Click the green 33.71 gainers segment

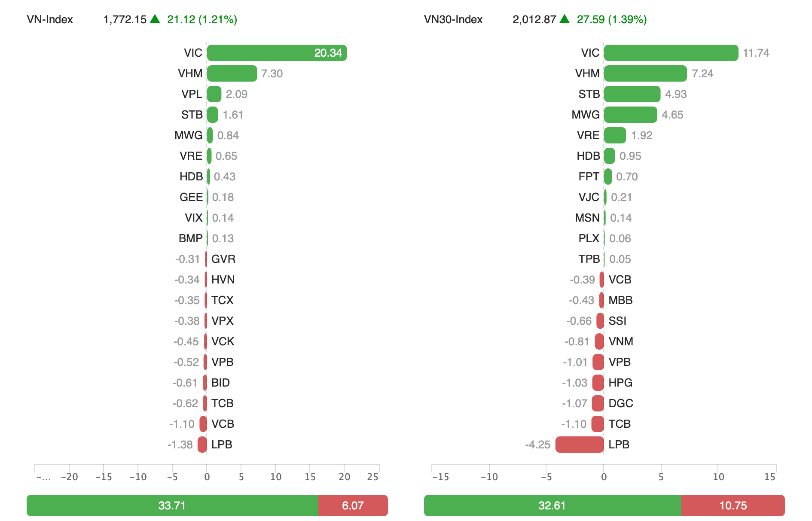pyautogui.click(x=172, y=506)
